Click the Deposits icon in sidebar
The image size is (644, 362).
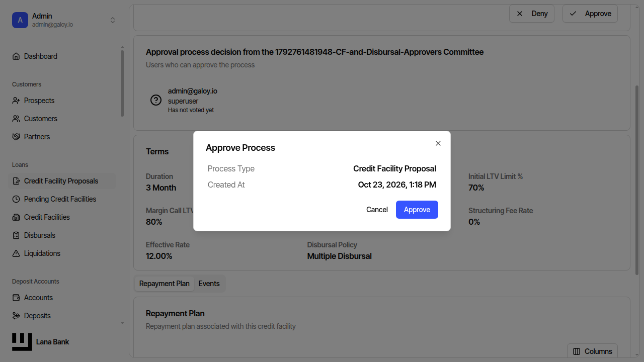[x=16, y=316]
